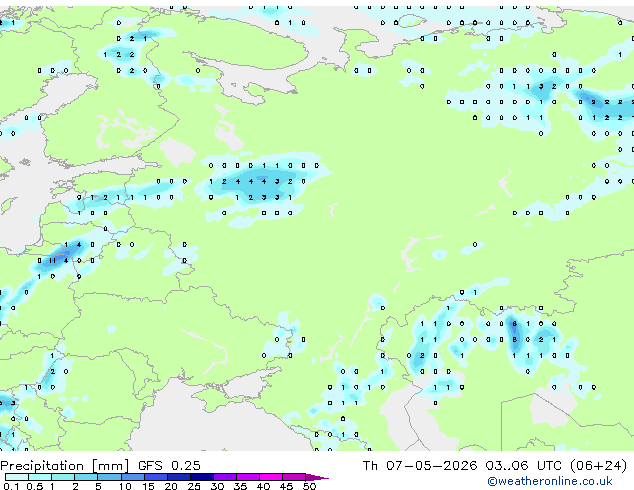Image resolution: width=634 pixels, height=490 pixels.
Task: Select the legend swatch between 0.5 and 1
Action: [40, 477]
